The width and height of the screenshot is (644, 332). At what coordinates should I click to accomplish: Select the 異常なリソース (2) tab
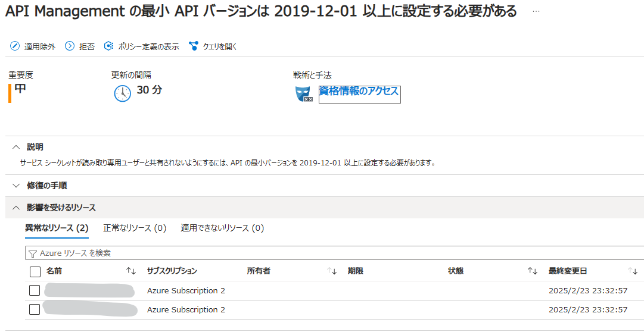point(57,228)
